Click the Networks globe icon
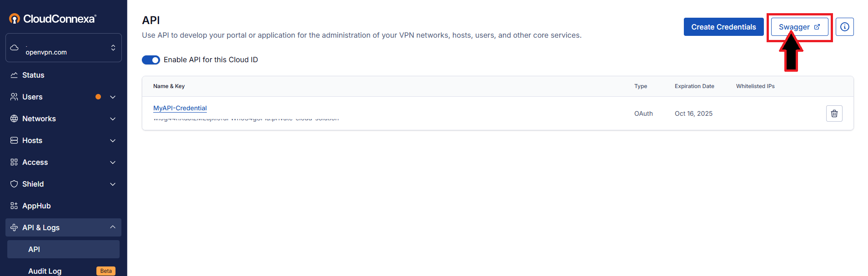 tap(14, 118)
